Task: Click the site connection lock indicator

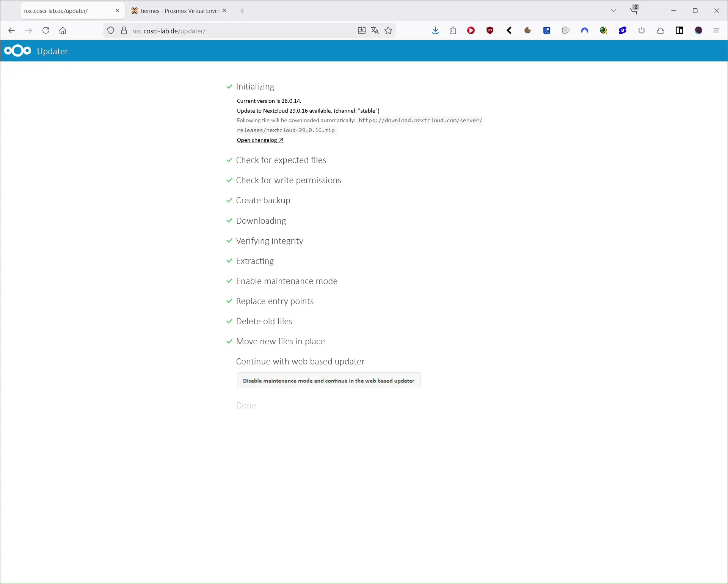Action: tap(124, 30)
